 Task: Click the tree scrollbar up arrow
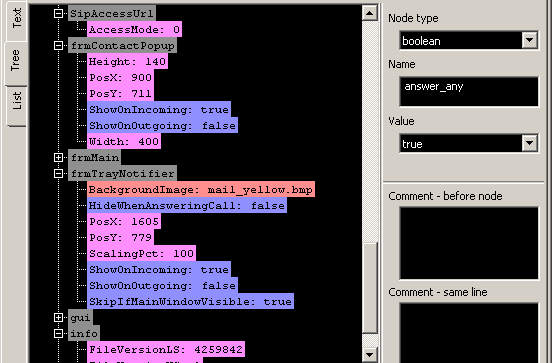coord(370,13)
